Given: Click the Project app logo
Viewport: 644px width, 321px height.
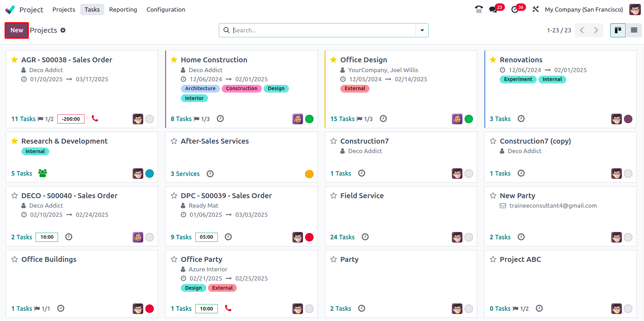Looking at the screenshot, I should (x=10, y=10).
